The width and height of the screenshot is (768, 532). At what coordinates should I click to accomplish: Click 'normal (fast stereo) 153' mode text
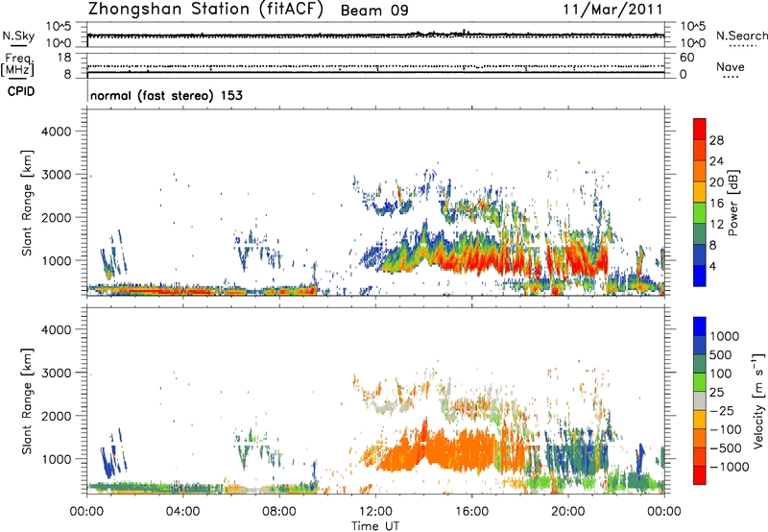point(166,95)
